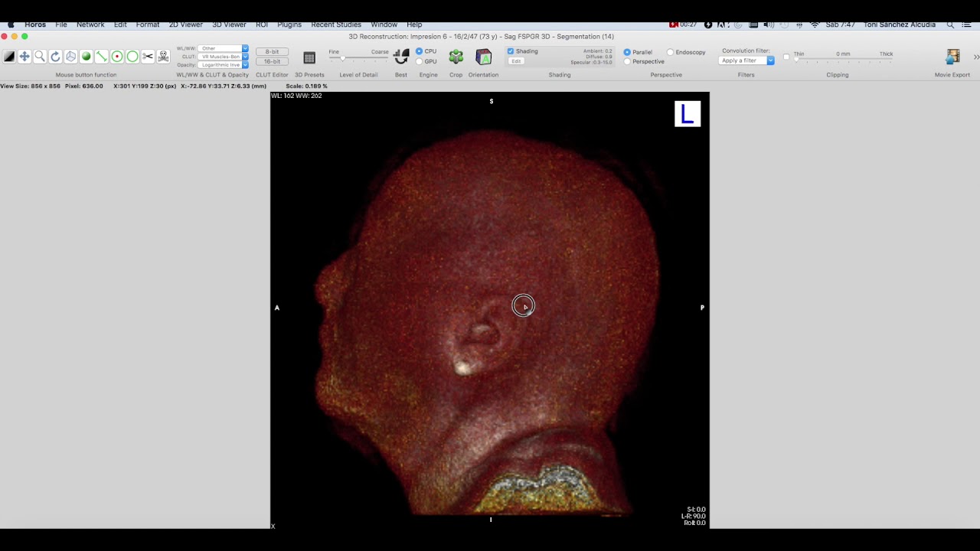Open Notification Center list icon
The image size is (980, 551).
pyautogui.click(x=967, y=24)
